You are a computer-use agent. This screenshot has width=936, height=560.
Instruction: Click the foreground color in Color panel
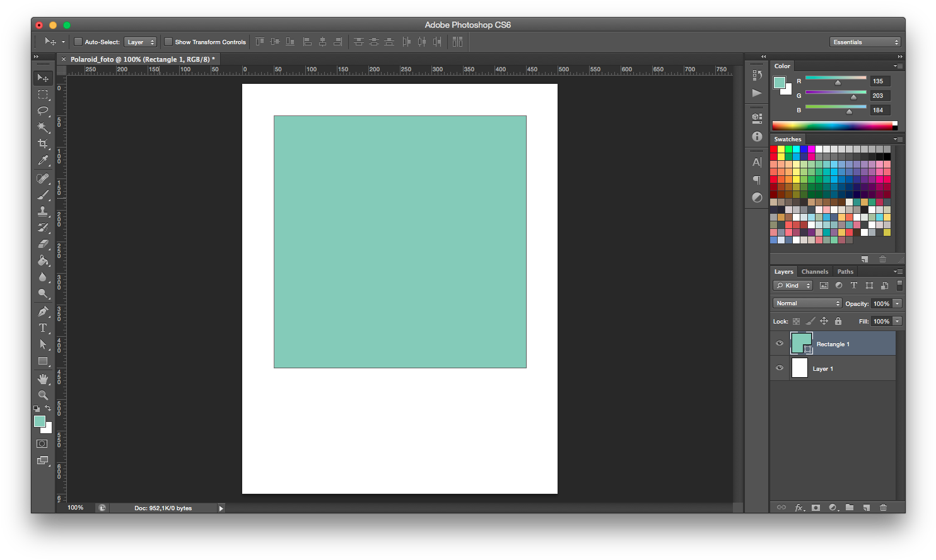(x=780, y=83)
